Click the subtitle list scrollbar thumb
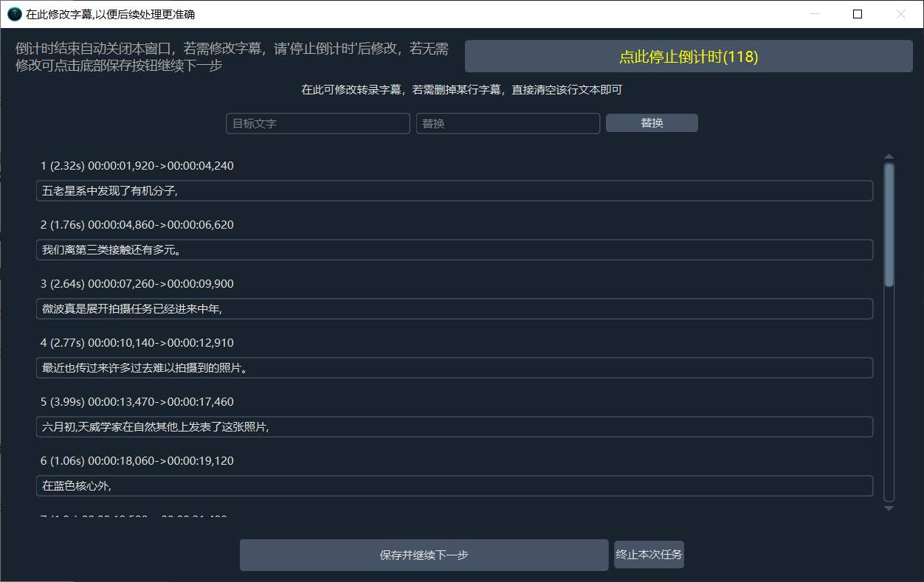Screen dimensions: 924x582 coord(889,225)
